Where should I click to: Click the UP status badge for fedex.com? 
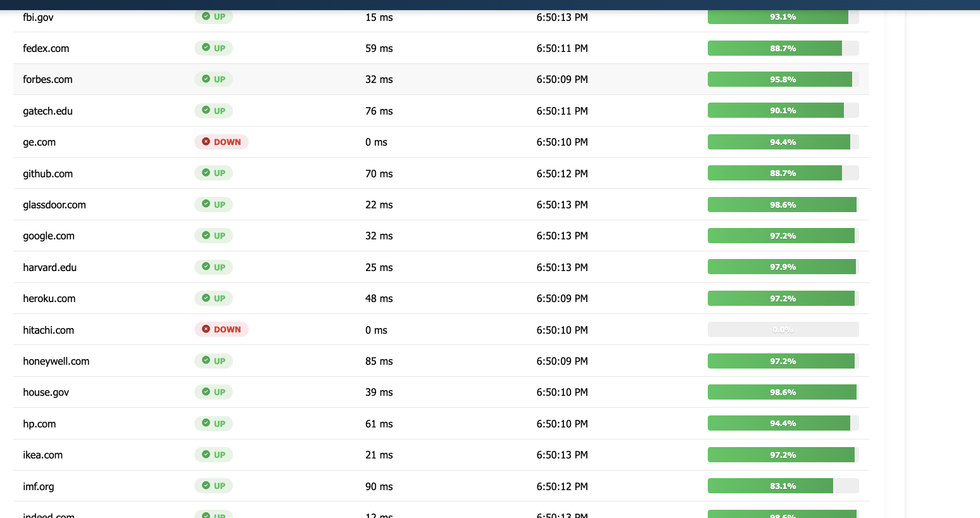pyautogui.click(x=213, y=48)
